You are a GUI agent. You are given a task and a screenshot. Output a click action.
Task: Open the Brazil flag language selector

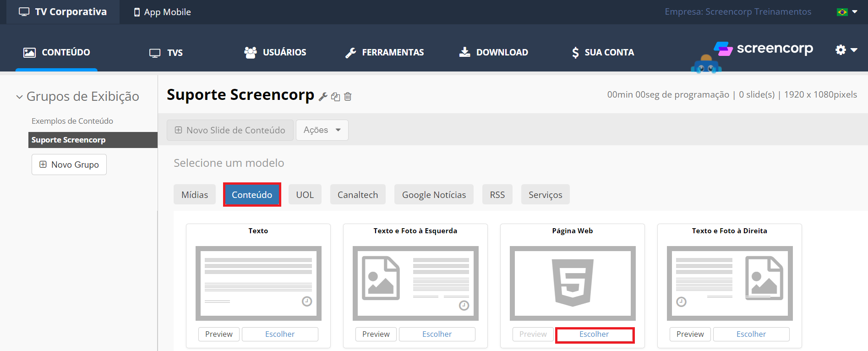pos(847,12)
